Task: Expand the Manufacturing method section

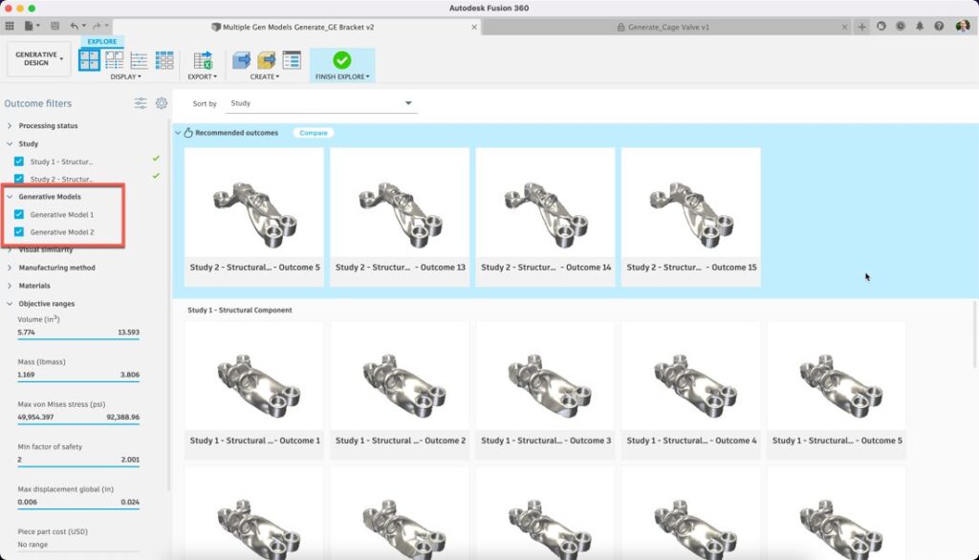Action: point(10,269)
